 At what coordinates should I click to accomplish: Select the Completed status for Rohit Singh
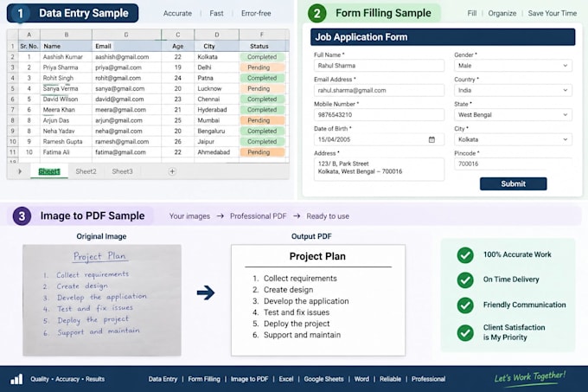click(x=263, y=78)
